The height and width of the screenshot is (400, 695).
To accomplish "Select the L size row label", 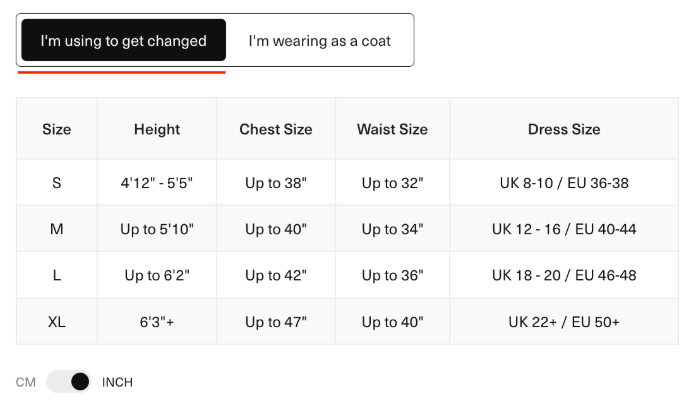I will 57,275.
